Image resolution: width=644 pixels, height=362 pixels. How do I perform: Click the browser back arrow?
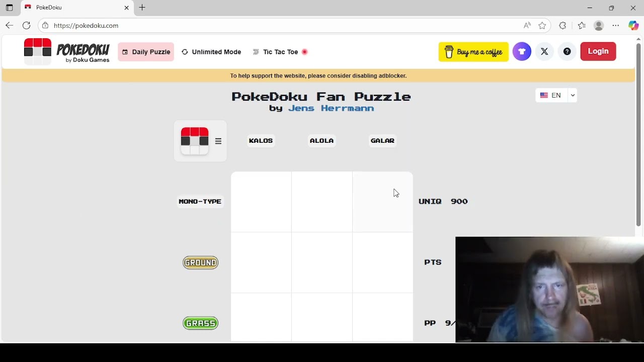pyautogui.click(x=10, y=25)
